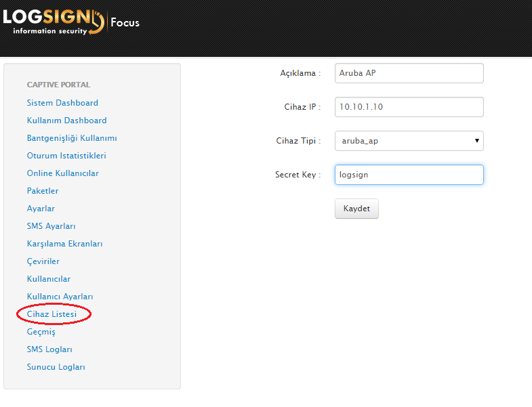Open Kullanım Dashboard page

click(67, 121)
